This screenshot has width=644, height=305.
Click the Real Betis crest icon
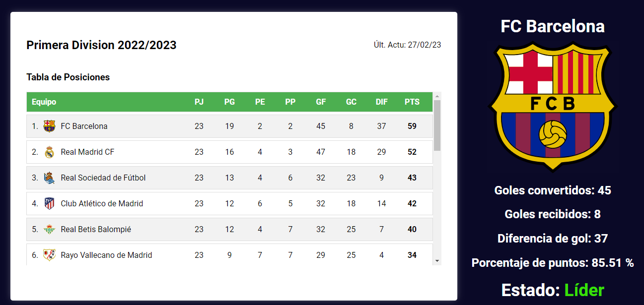[49, 229]
